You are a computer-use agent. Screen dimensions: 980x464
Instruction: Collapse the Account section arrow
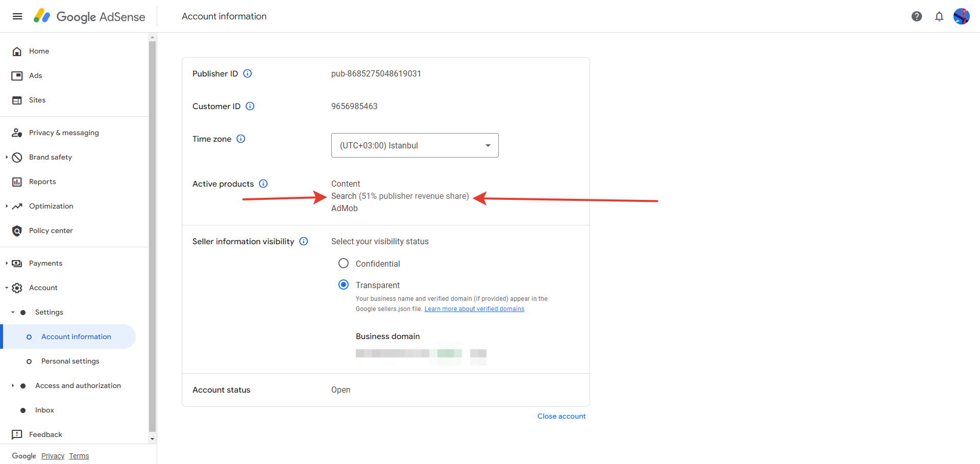pos(7,288)
